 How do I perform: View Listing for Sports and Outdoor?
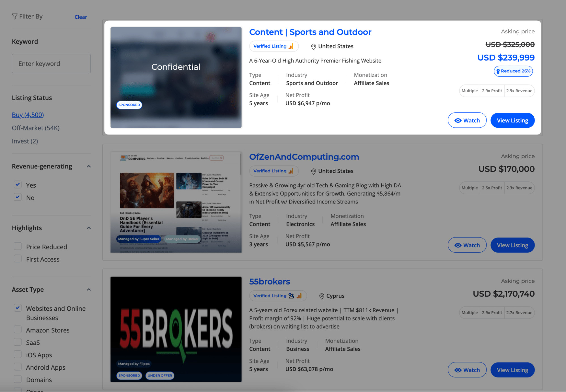(x=512, y=120)
